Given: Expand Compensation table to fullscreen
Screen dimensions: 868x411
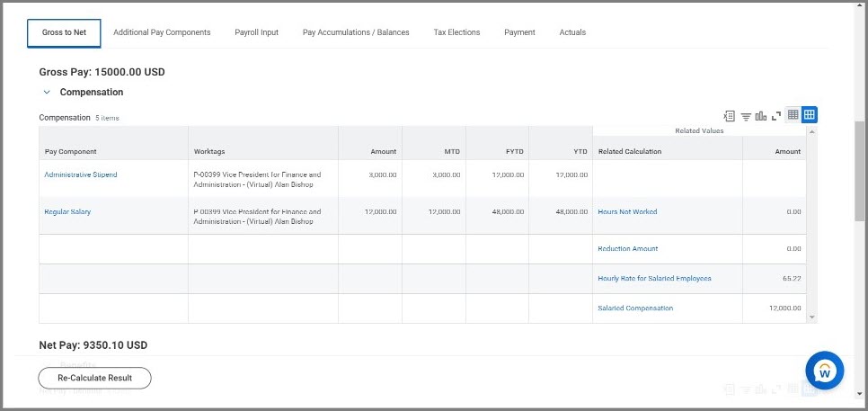Looking at the screenshot, I should 776,115.
